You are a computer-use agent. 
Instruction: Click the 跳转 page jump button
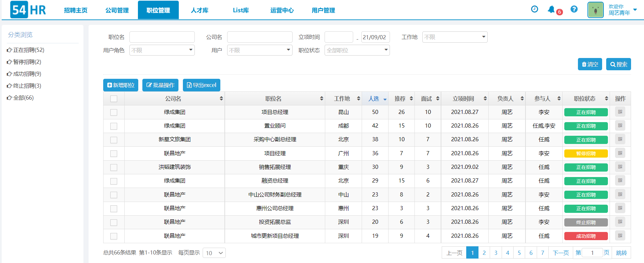click(x=621, y=252)
